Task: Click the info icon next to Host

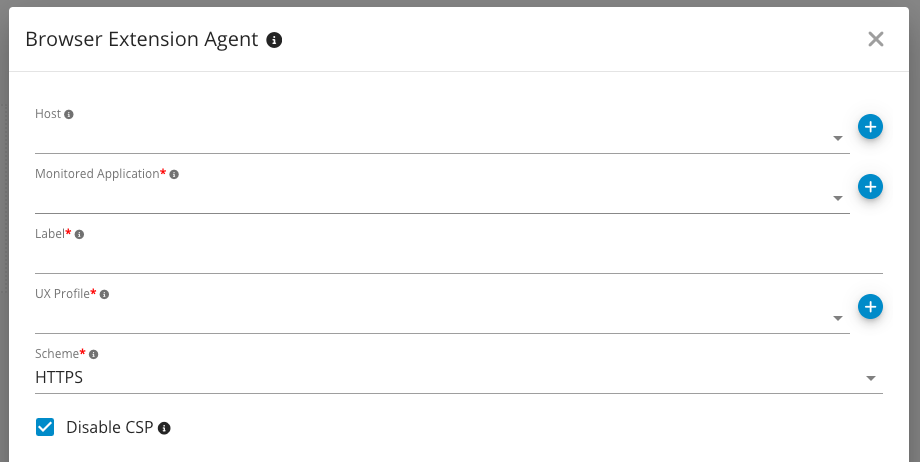Action: [69, 115]
